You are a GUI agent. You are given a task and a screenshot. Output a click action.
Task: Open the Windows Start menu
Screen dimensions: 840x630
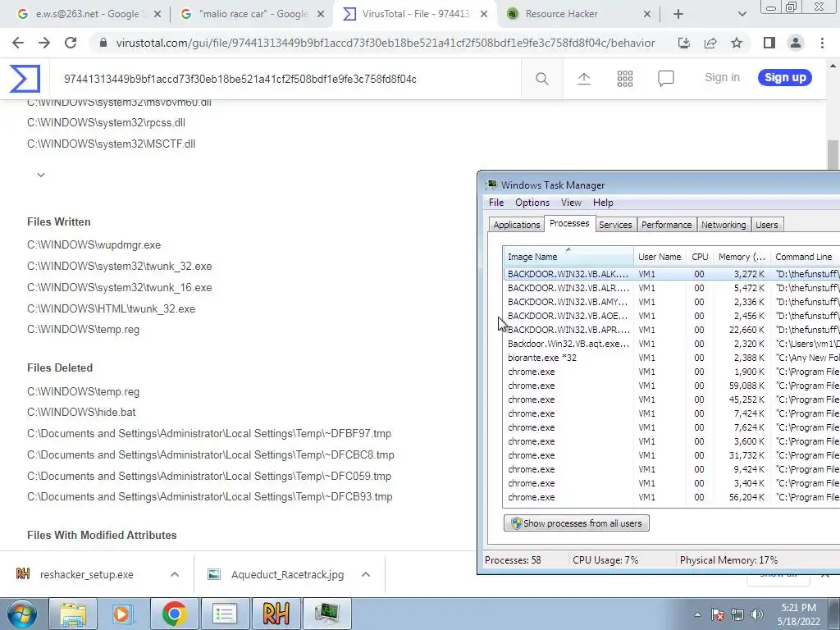point(21,614)
